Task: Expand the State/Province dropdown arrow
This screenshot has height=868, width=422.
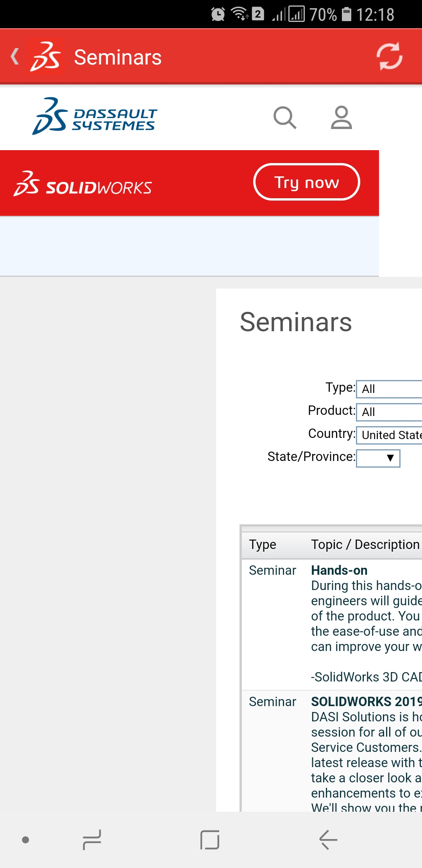Action: 390,457
